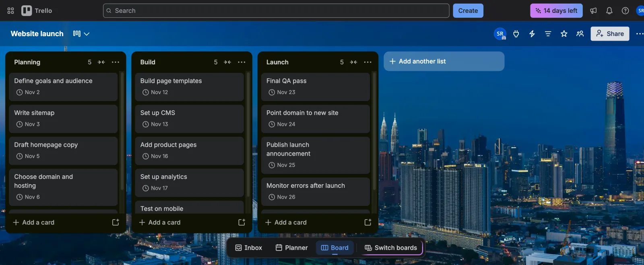Open the SR board member avatar

pos(500,34)
